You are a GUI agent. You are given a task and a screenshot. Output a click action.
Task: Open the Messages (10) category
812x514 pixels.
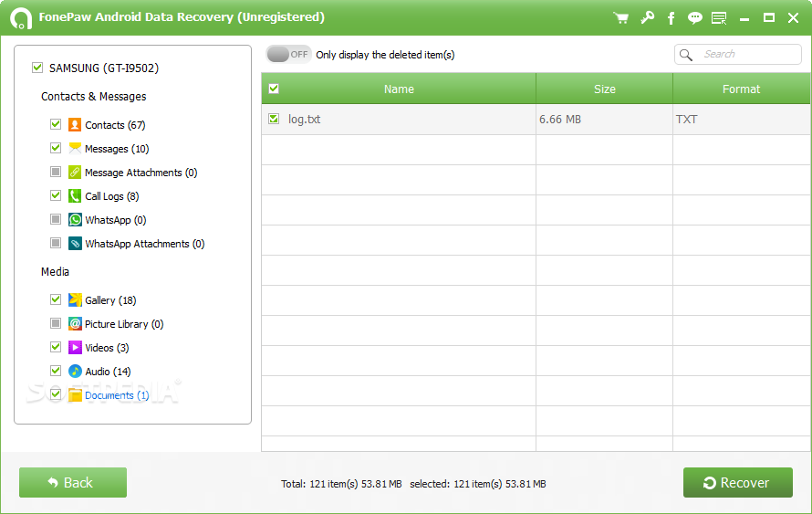(x=117, y=149)
